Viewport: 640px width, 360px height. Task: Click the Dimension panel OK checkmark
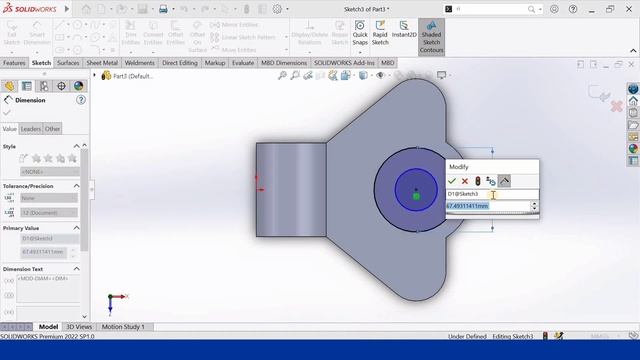[7, 112]
